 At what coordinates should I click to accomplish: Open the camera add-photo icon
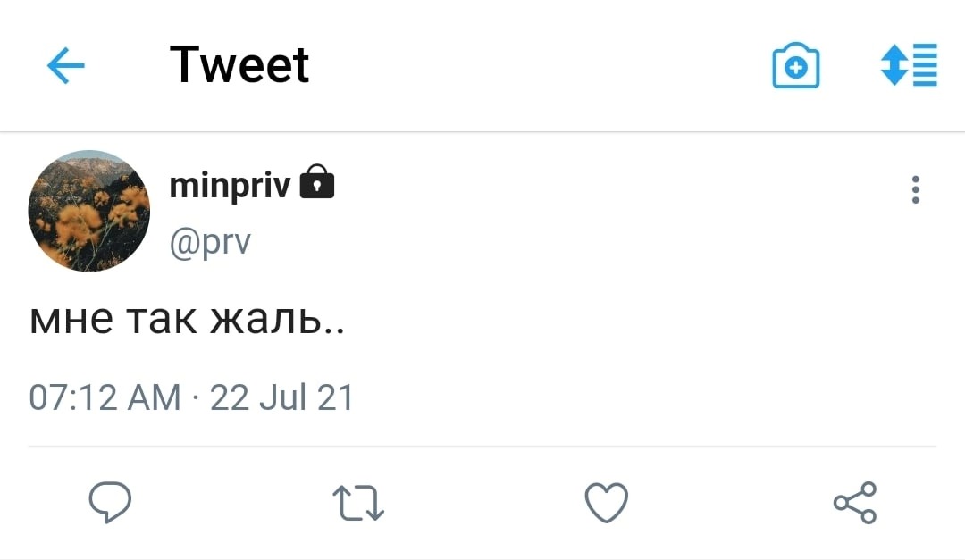[795, 66]
